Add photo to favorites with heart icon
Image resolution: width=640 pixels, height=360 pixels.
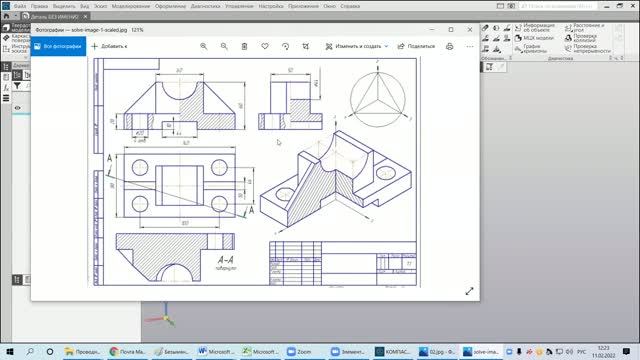(x=265, y=47)
